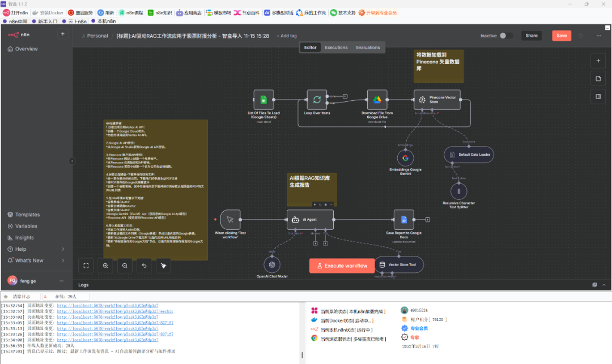Select the Pinecone Vector Store node
The width and height of the screenshot is (612, 364).
(437, 99)
